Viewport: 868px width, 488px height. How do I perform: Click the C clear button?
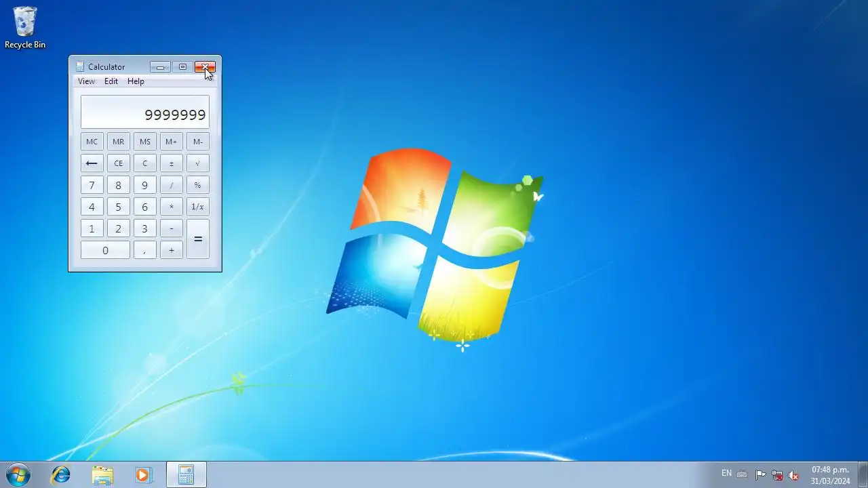click(x=144, y=163)
